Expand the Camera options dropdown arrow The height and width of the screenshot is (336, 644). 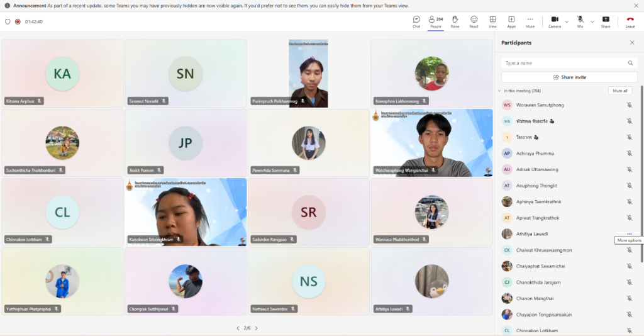tap(567, 21)
